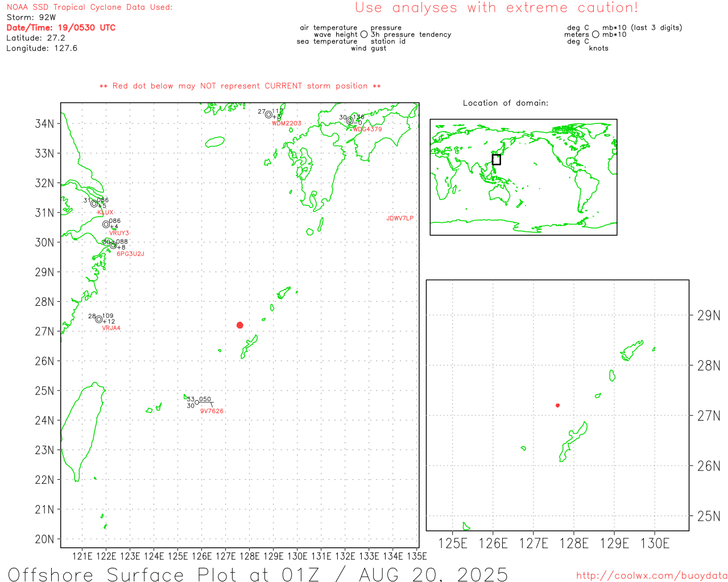Click station circle marker for VRJA4
This screenshot has height=582, width=728.
(x=99, y=319)
